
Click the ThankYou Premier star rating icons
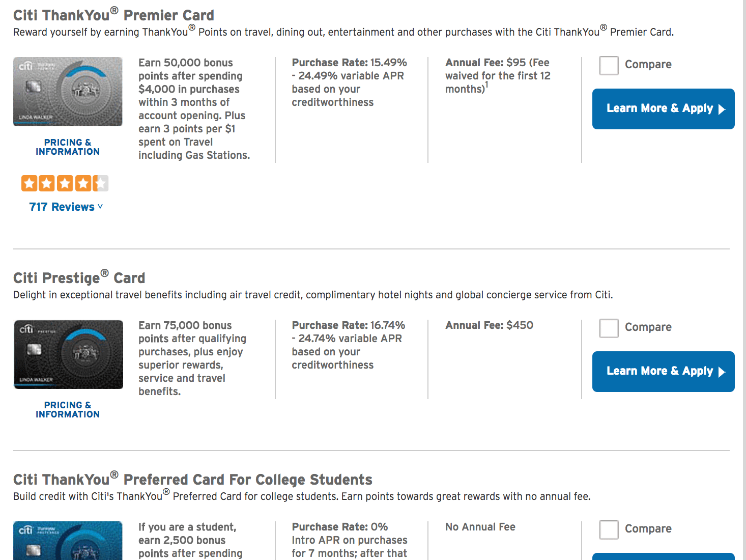(65, 183)
